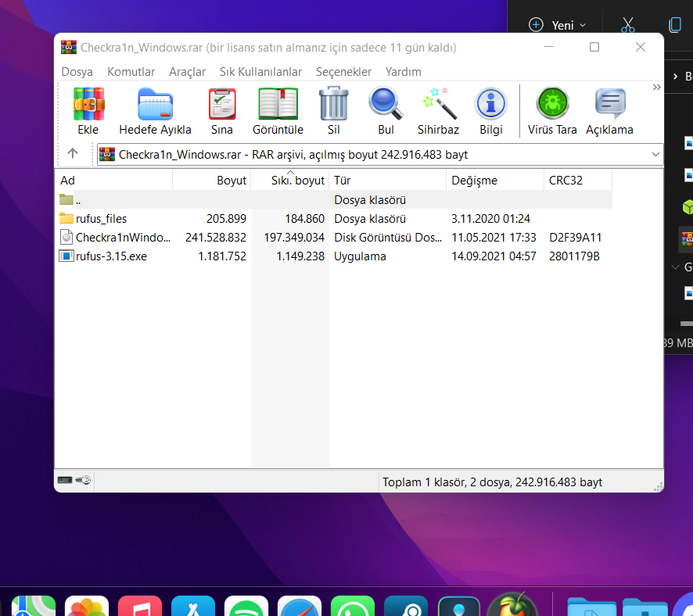Click the scissors cut icon in Explorer
This screenshot has height=616, width=693.
click(x=627, y=25)
